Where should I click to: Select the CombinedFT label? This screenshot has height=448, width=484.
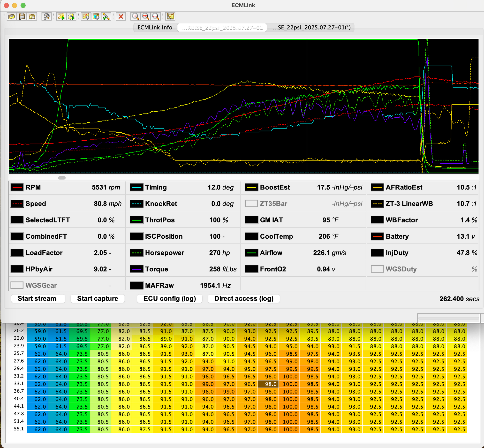tap(46, 236)
